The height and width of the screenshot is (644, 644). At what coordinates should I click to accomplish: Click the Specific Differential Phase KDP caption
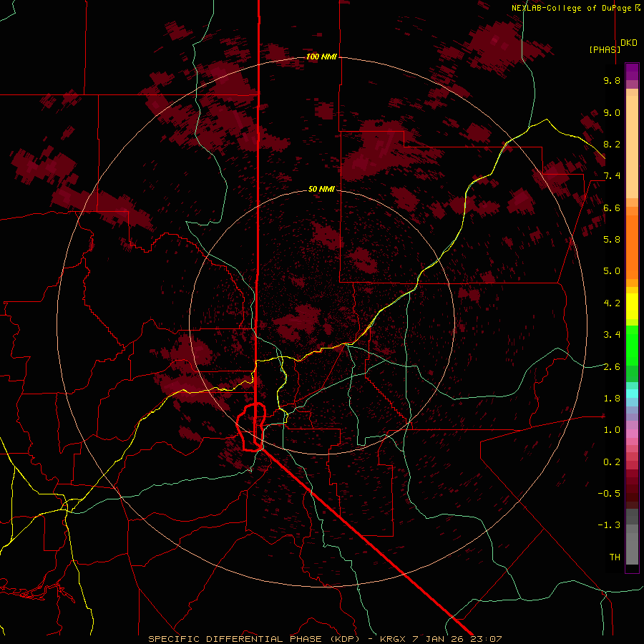coord(325,639)
